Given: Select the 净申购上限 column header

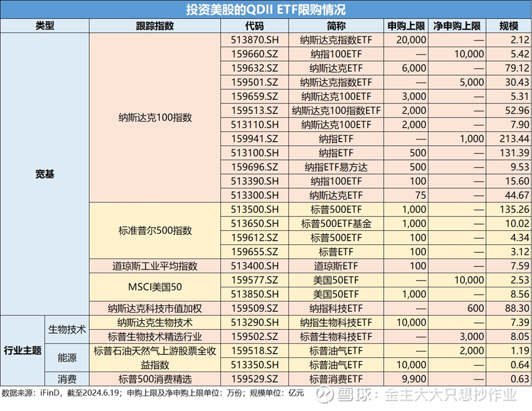Looking at the screenshot, I should click(457, 26).
